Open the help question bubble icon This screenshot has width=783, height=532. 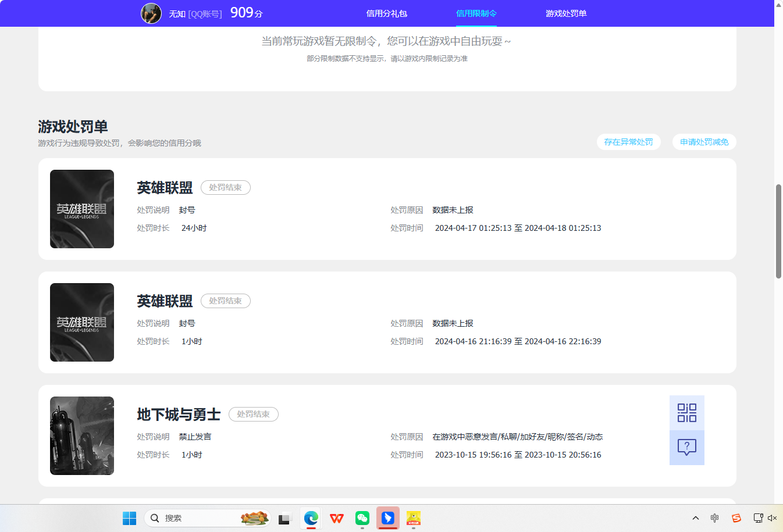tap(687, 448)
